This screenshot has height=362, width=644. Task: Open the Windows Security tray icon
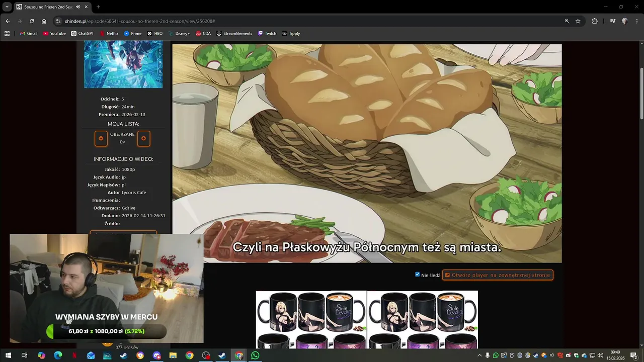(576, 355)
